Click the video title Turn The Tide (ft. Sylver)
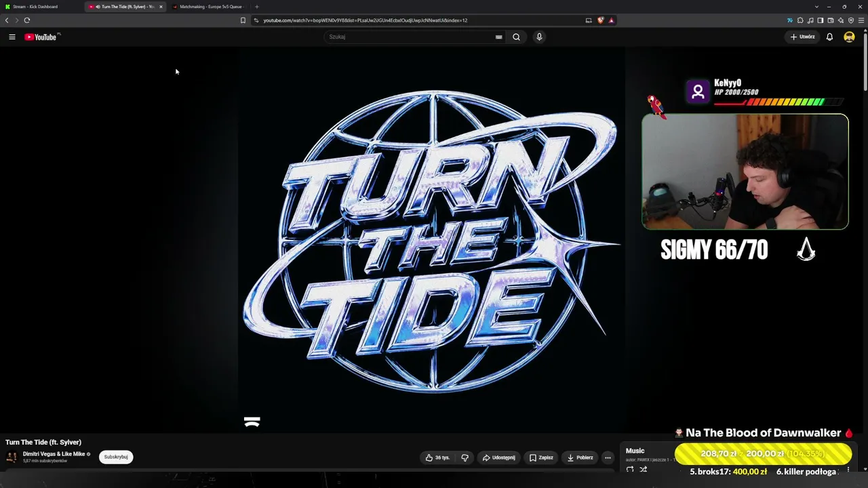This screenshot has width=868, height=488. [43, 443]
